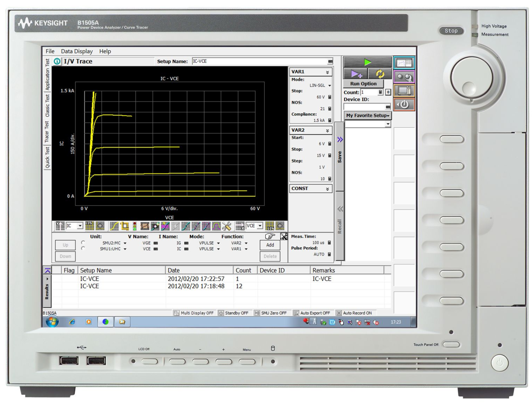Click the purple append measurement button
The height and width of the screenshot is (405, 532).
tap(355, 74)
